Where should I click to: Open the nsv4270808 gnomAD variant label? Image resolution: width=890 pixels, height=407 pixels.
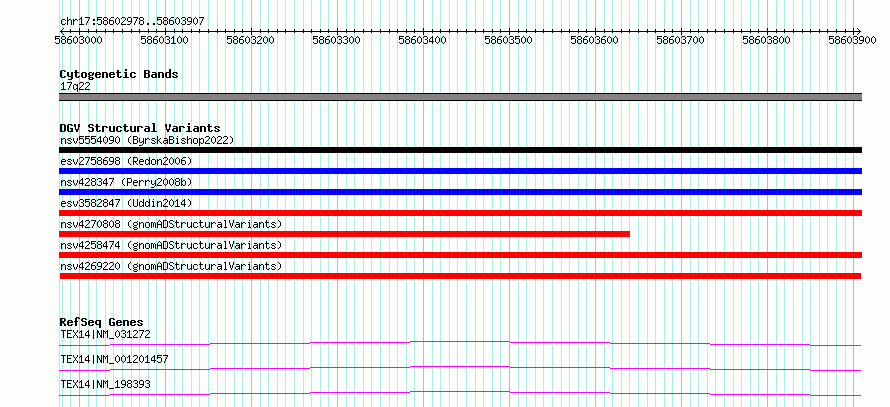(x=171, y=224)
